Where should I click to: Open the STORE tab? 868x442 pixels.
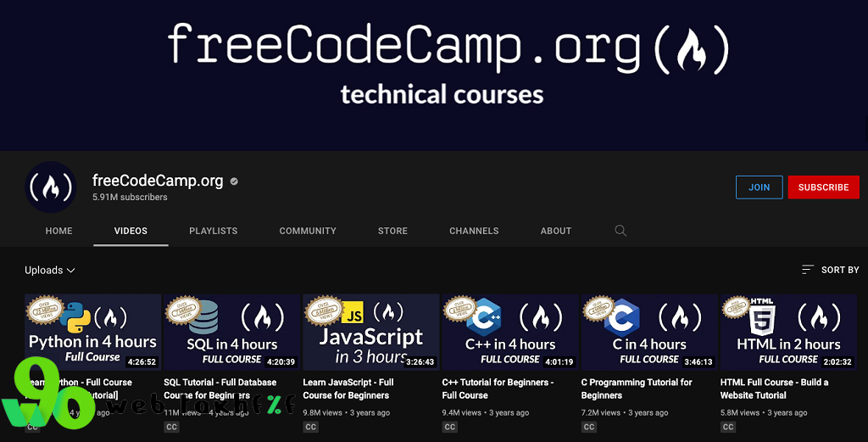pyautogui.click(x=392, y=231)
